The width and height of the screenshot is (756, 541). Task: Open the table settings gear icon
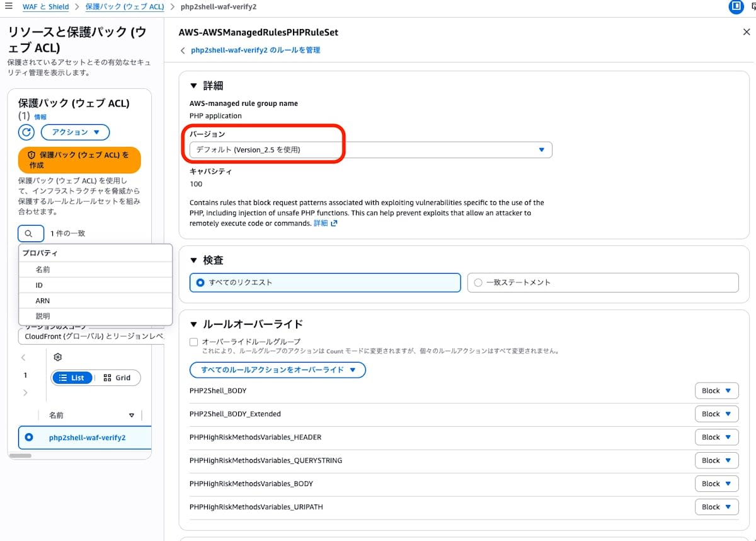pyautogui.click(x=58, y=357)
